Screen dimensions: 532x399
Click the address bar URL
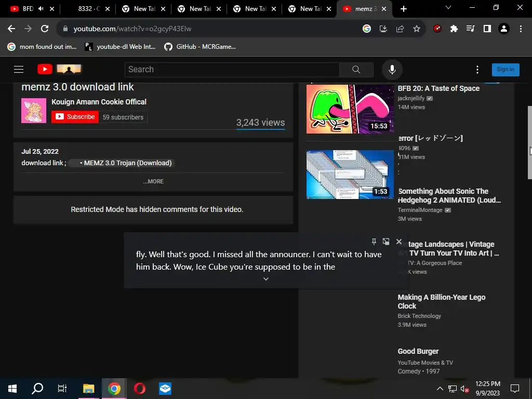click(x=132, y=29)
